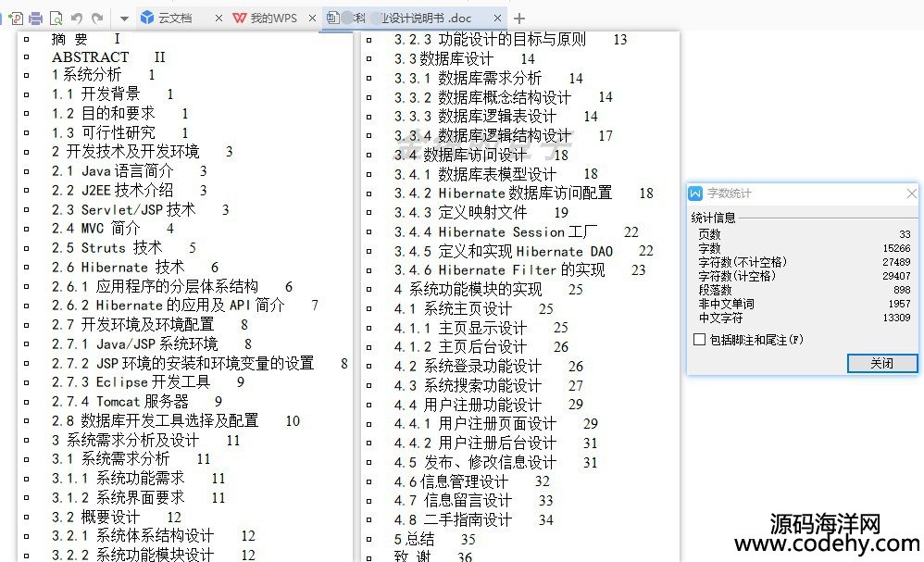Undo the last action
This screenshot has height=562, width=924.
[x=77, y=18]
